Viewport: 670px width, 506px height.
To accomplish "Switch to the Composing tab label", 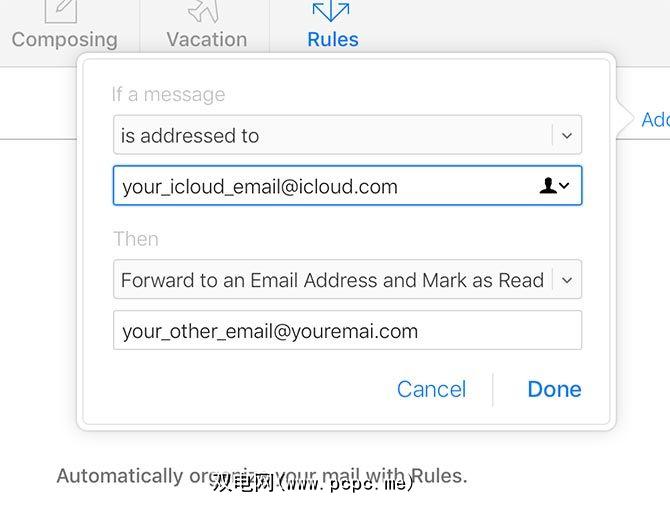I will (x=64, y=40).
